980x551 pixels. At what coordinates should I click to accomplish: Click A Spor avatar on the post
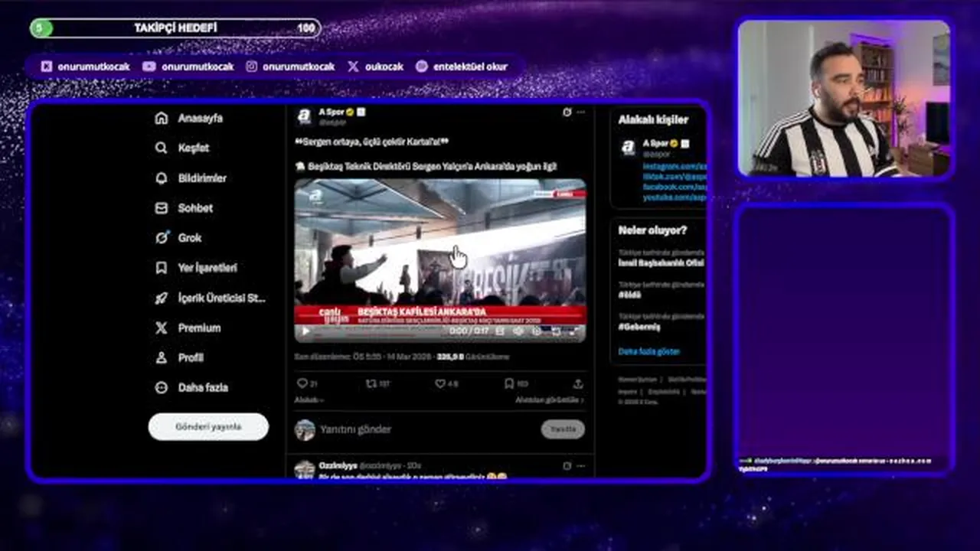pyautogui.click(x=304, y=116)
